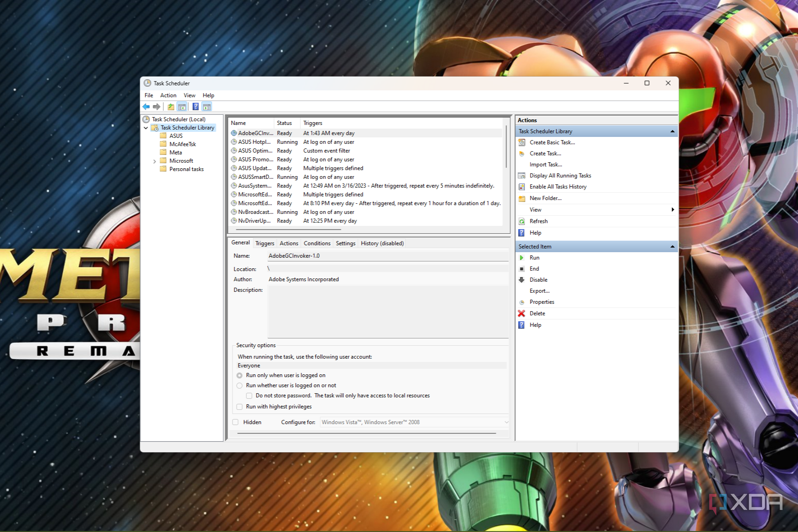Click the toolbar Show/Hide Console Tree icon

pyautogui.click(x=182, y=106)
